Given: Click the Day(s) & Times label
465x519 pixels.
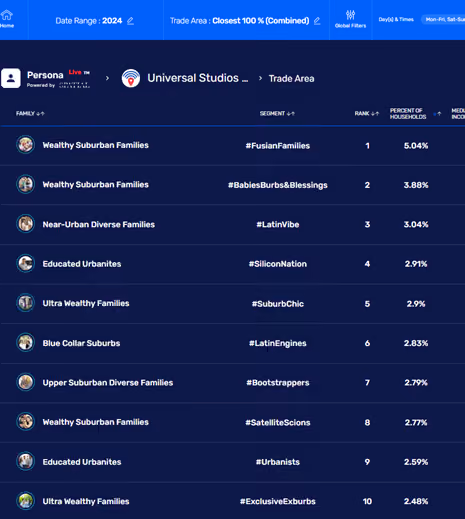Looking at the screenshot, I should 396,19.
